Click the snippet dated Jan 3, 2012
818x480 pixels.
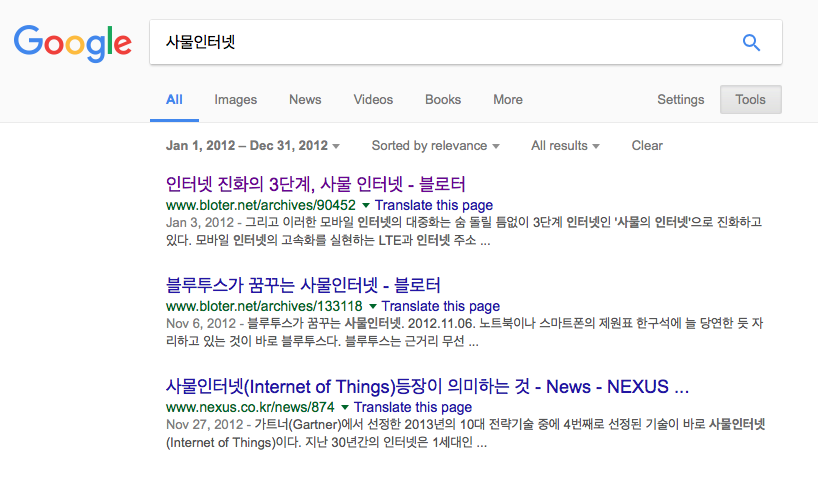(x=464, y=232)
